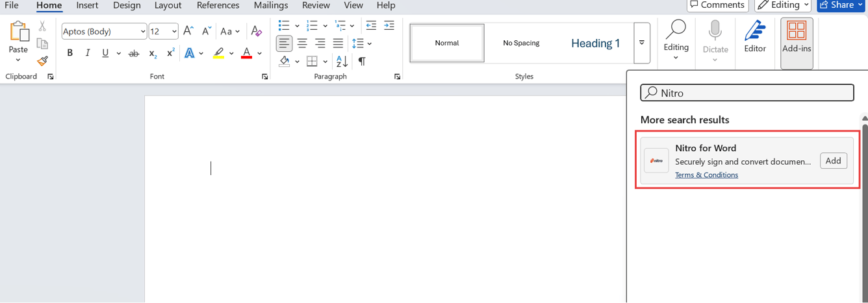The width and height of the screenshot is (868, 303).
Task: Decrease font size with the smaller A icon
Action: (206, 30)
